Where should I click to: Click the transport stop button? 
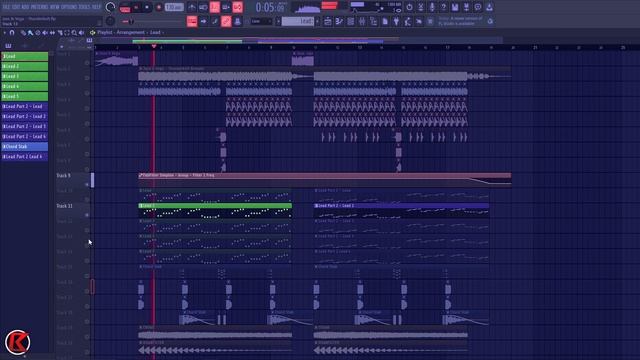[x=147, y=7]
